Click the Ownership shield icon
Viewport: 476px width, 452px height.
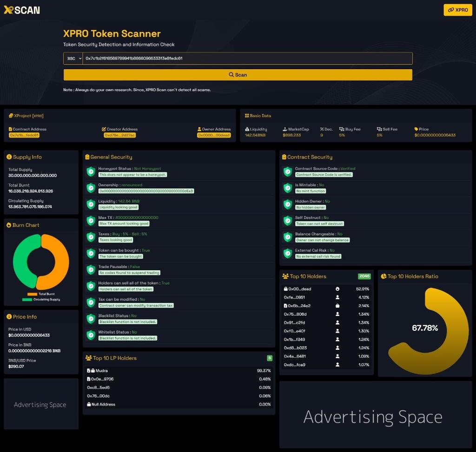click(x=91, y=188)
